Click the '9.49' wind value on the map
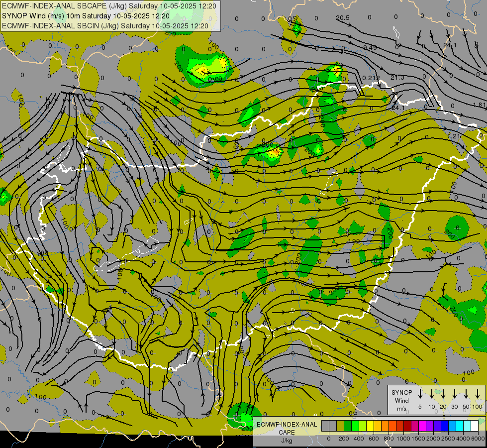Image resolution: width=487 pixels, height=448 pixels. [x=370, y=48]
